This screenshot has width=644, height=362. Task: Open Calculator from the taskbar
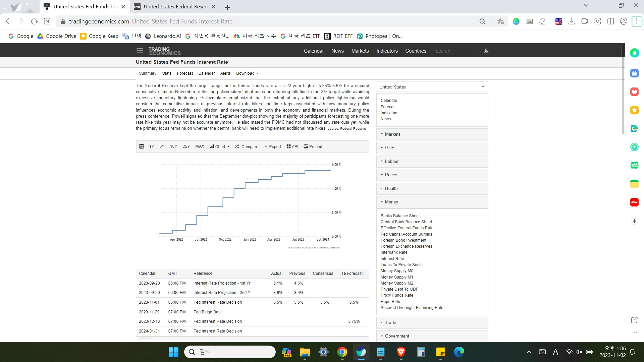[x=421, y=352]
